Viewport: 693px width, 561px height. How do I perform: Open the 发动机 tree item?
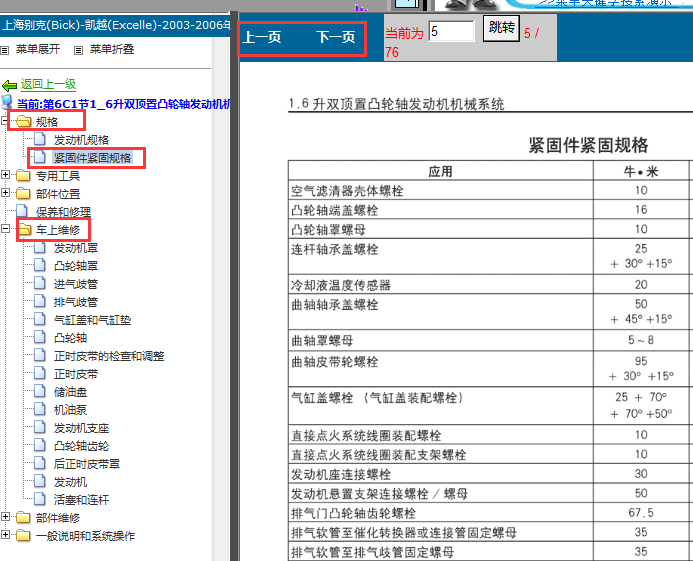pos(70,482)
